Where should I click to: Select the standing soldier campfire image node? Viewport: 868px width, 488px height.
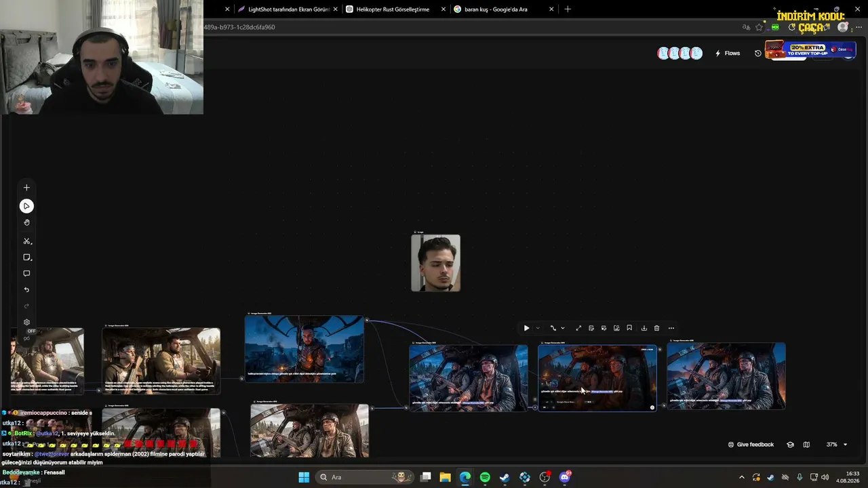304,349
